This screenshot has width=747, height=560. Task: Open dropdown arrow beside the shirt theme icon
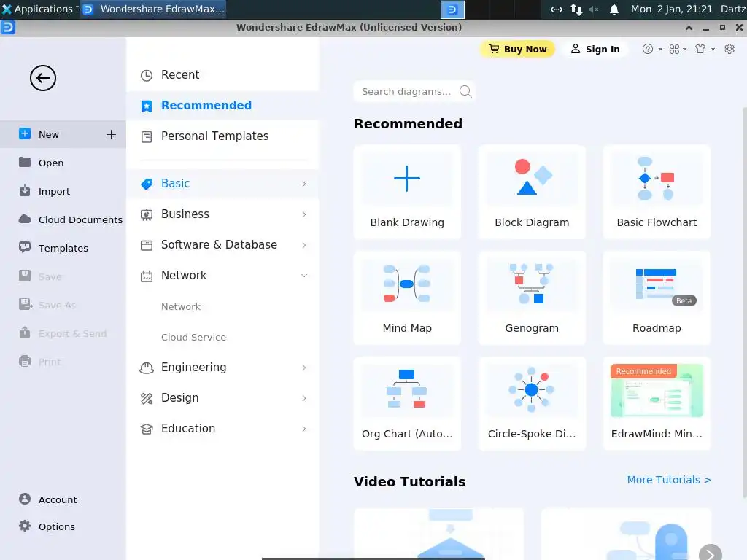[x=713, y=49]
